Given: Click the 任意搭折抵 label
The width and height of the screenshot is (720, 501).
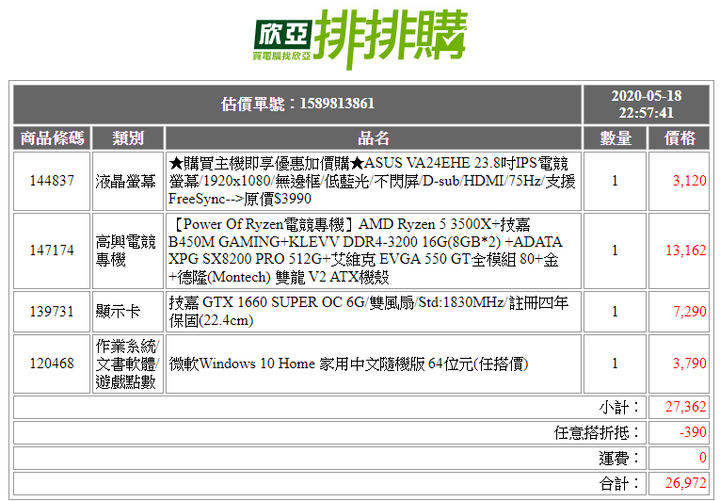Looking at the screenshot, I should coord(596,433).
